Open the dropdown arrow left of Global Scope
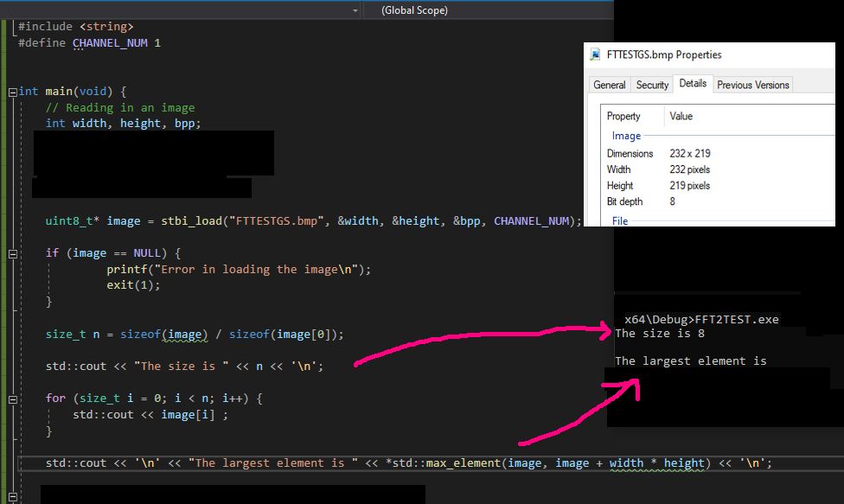The width and height of the screenshot is (844, 504). click(x=355, y=10)
